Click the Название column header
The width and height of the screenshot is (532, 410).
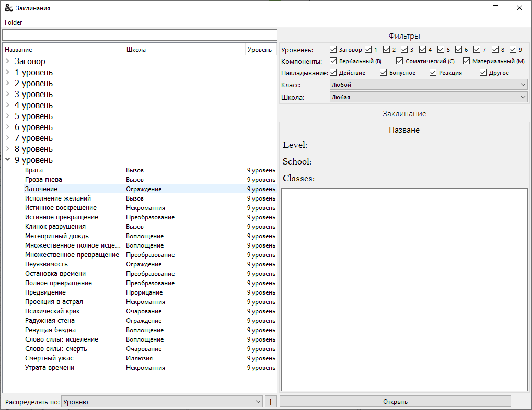(63, 50)
